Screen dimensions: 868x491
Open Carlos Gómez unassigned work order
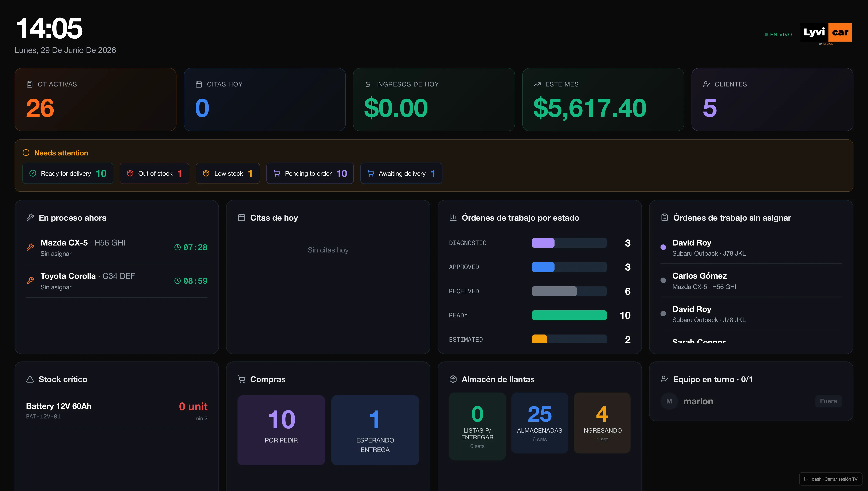point(751,281)
